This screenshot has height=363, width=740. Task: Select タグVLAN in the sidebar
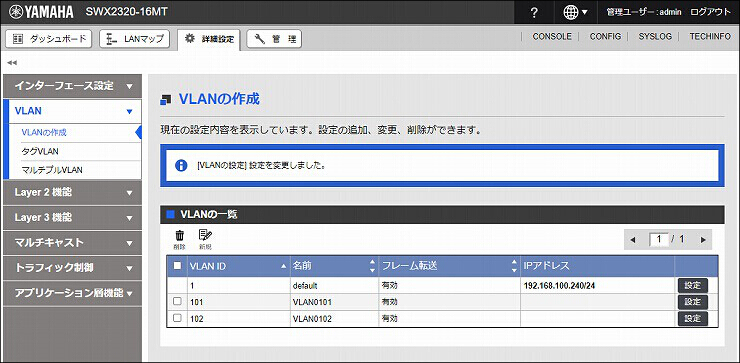40,152
